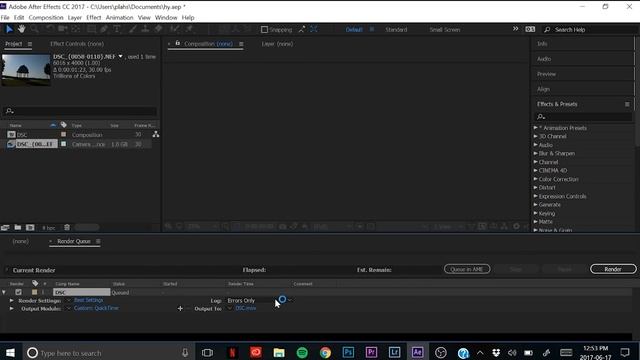
Task: Open the Composition menu
Action: point(46,18)
